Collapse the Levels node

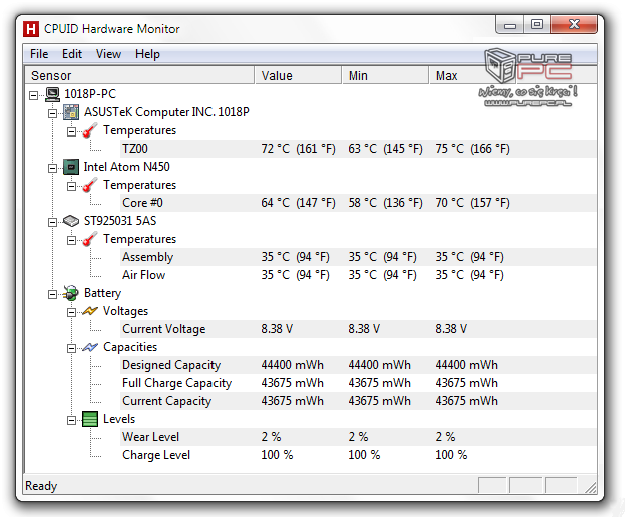(x=71, y=420)
